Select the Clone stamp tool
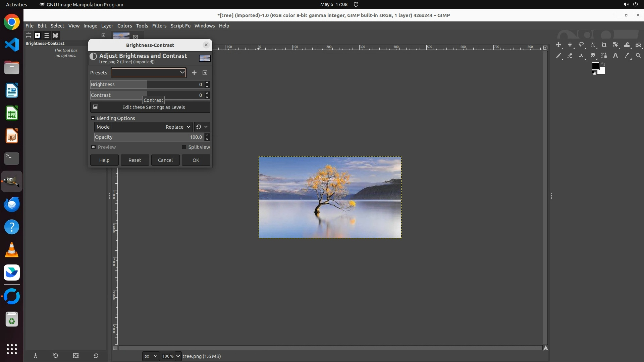 coord(581,56)
